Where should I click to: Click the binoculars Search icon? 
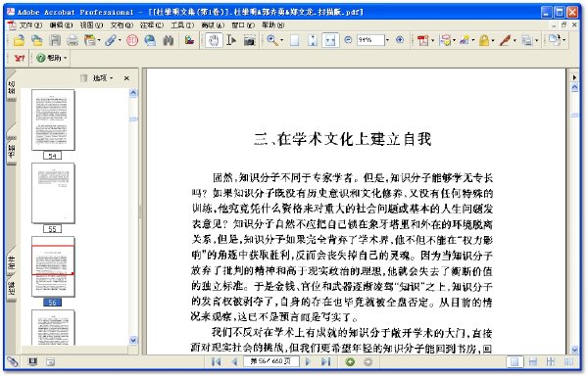169,40
